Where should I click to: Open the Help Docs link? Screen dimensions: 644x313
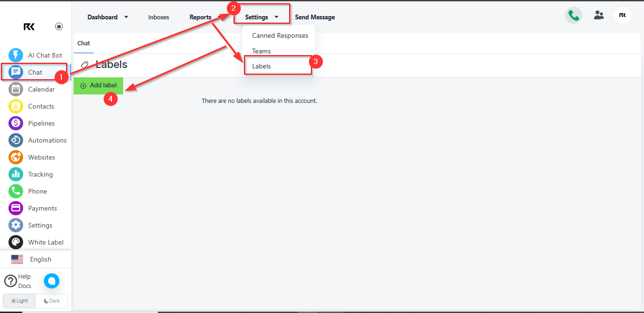(18, 281)
